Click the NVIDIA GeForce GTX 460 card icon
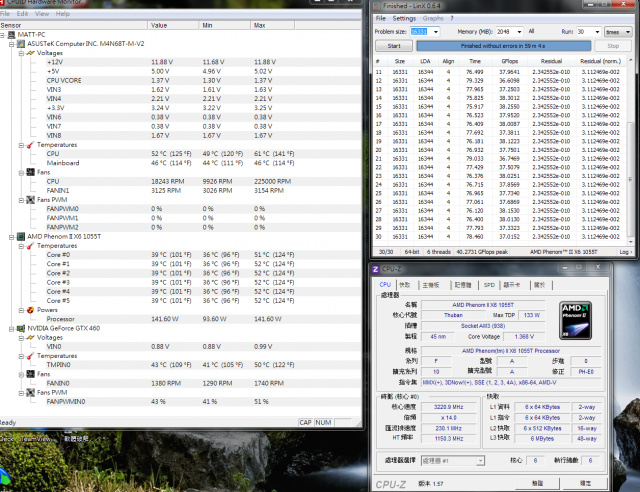The image size is (640, 492). pyautogui.click(x=21, y=328)
